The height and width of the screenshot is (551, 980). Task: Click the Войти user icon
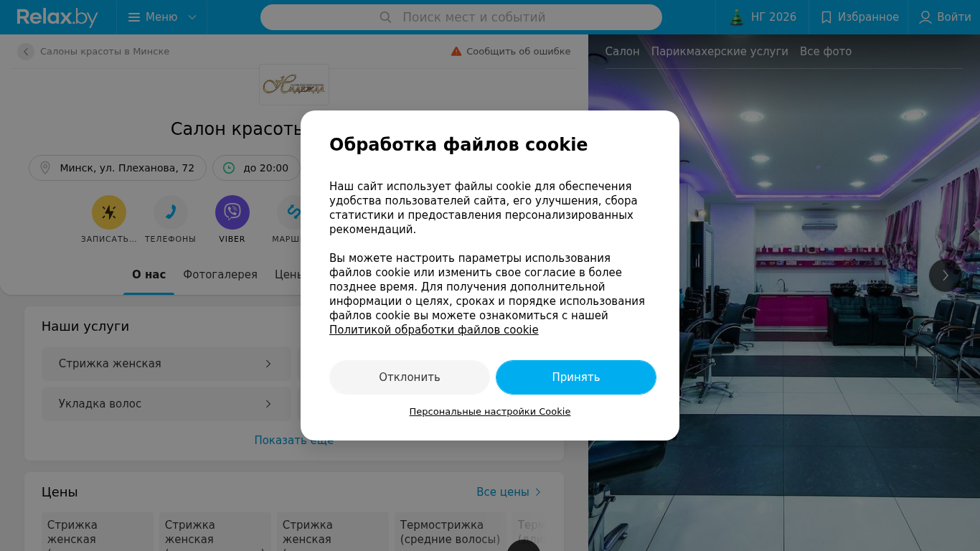point(925,17)
